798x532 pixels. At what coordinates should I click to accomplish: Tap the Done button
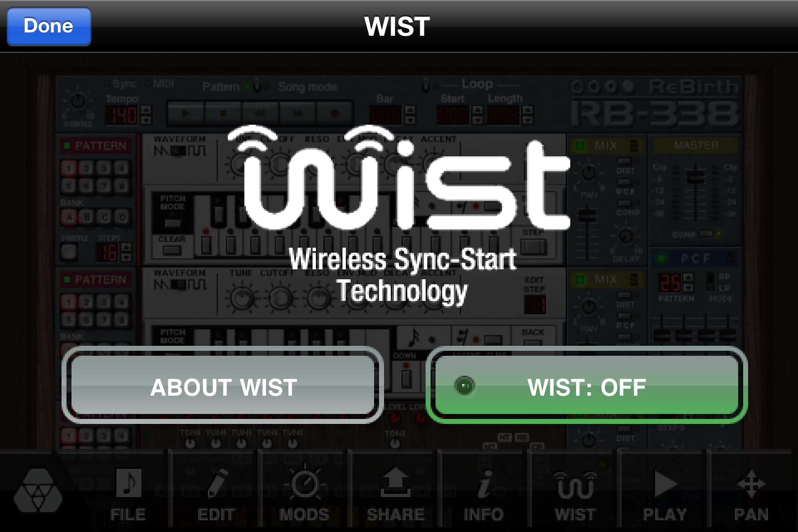[49, 26]
